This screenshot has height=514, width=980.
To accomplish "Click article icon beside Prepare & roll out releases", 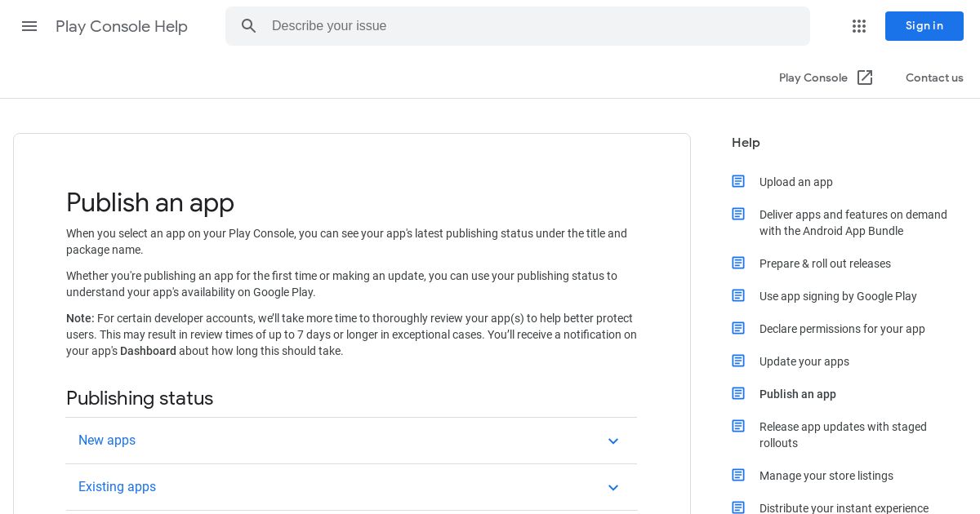I will 738,263.
